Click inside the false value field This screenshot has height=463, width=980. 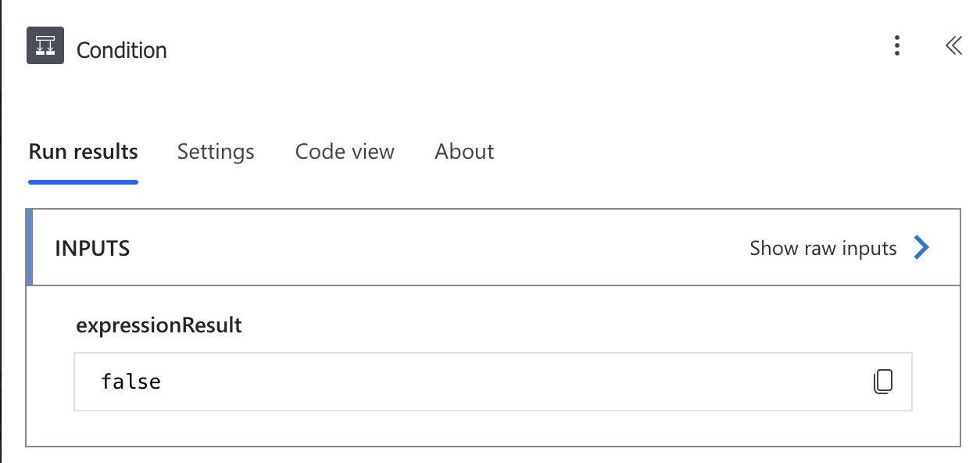[x=493, y=382]
